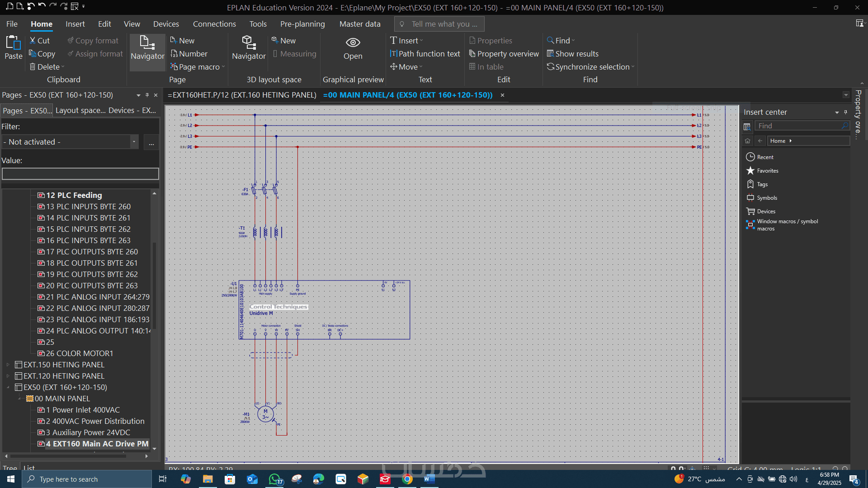Open the Connections menu tab
868x488 pixels.
(x=214, y=24)
